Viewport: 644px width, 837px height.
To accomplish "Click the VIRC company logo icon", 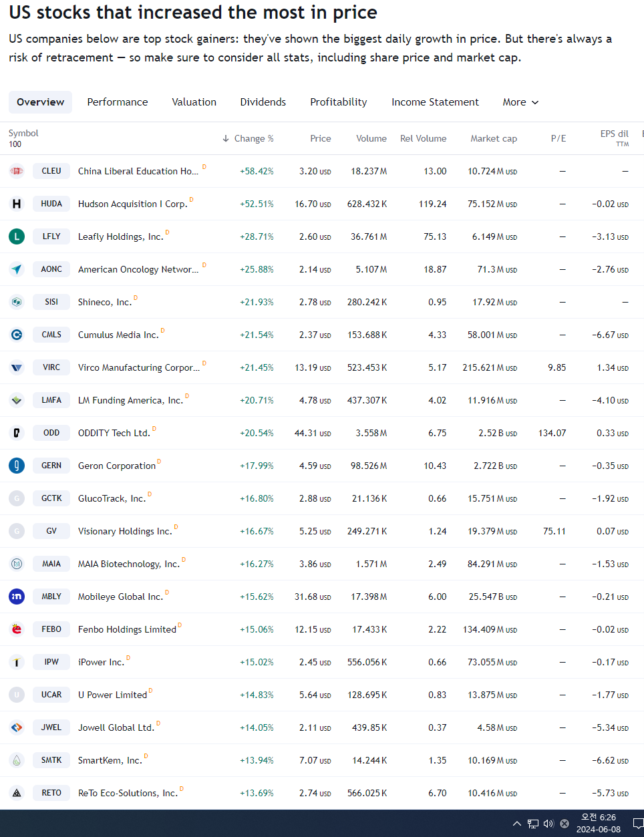I will pos(17,367).
